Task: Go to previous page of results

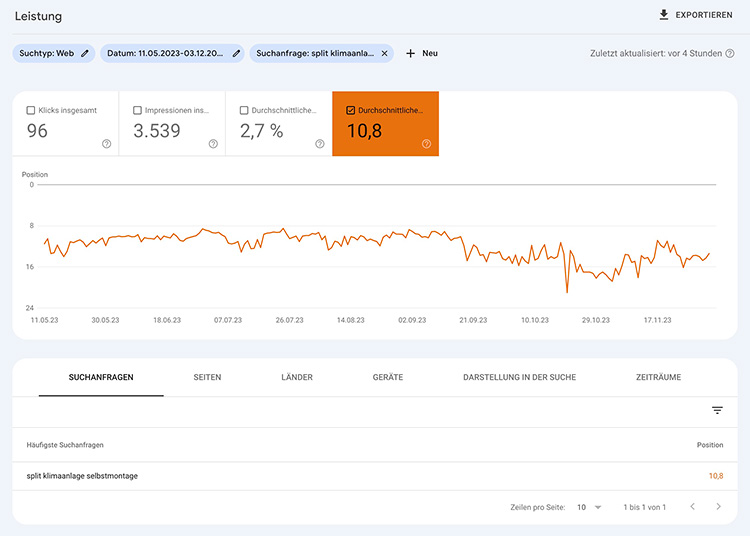Action: tap(692, 507)
